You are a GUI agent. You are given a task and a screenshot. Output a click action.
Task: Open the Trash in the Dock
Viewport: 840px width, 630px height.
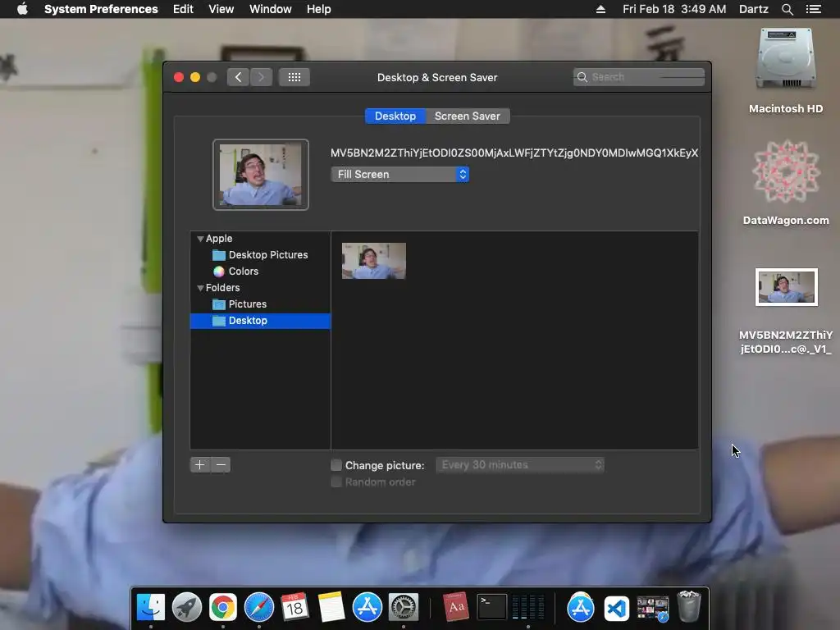pos(689,606)
